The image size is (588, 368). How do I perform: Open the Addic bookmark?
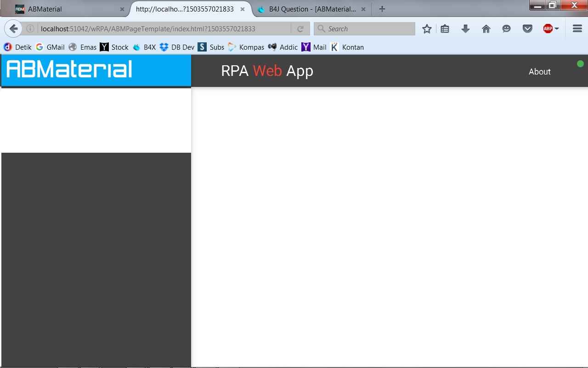click(x=283, y=47)
